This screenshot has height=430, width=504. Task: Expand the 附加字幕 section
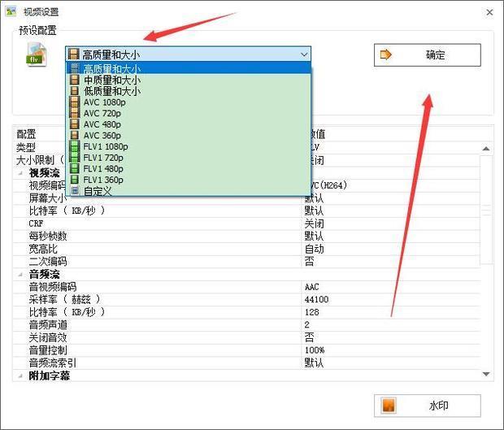click(20, 376)
